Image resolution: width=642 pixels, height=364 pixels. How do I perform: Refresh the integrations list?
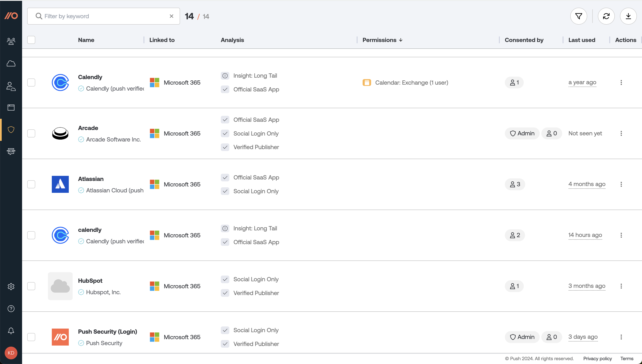point(606,16)
